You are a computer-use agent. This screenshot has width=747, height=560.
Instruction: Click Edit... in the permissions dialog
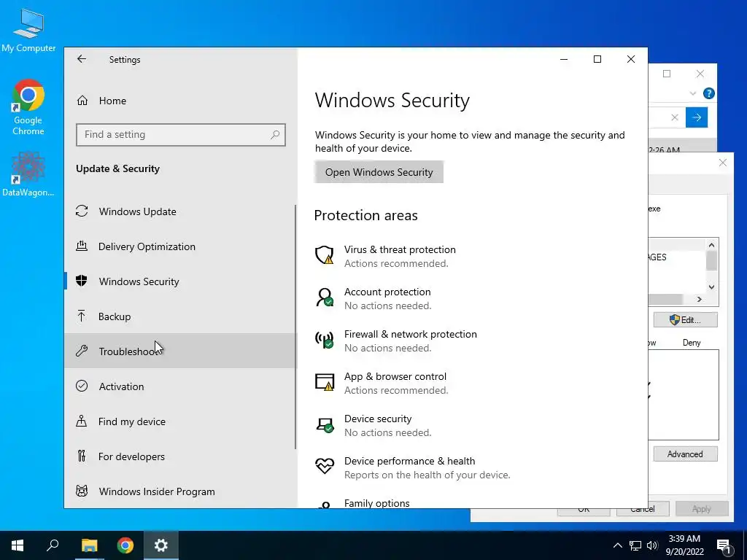685,319
